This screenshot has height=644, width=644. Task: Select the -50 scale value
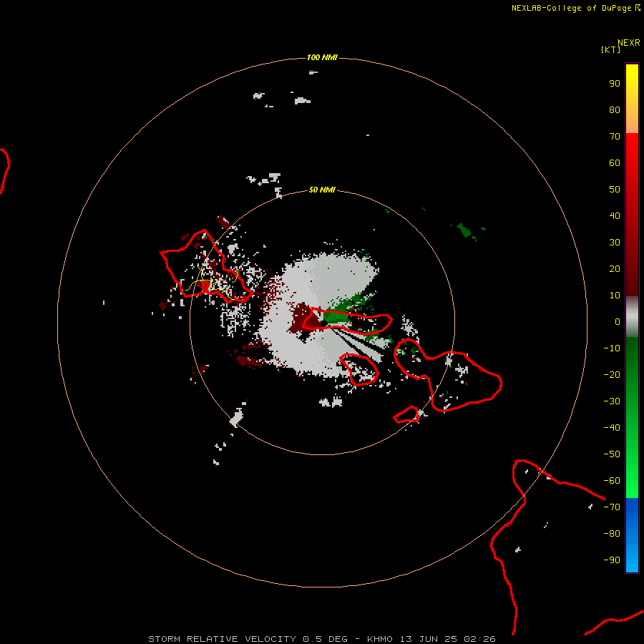point(612,454)
